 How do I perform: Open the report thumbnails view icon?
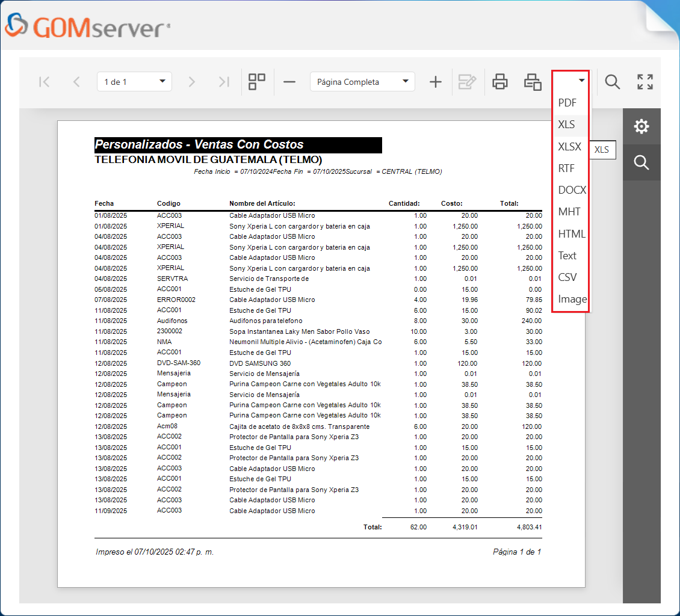tap(257, 81)
